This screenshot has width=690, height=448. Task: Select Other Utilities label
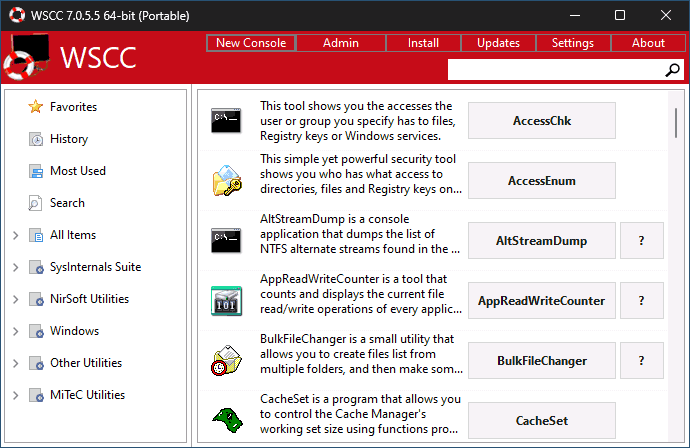[86, 363]
